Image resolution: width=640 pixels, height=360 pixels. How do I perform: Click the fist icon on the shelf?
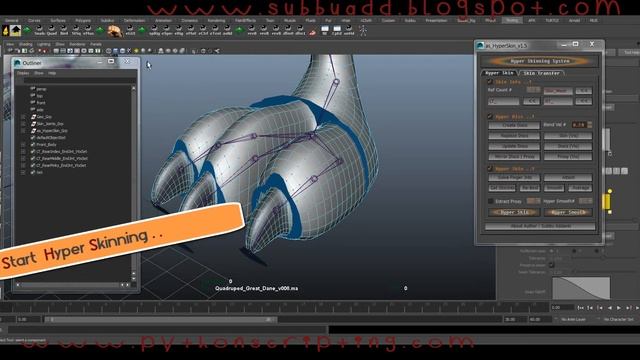pos(115,31)
